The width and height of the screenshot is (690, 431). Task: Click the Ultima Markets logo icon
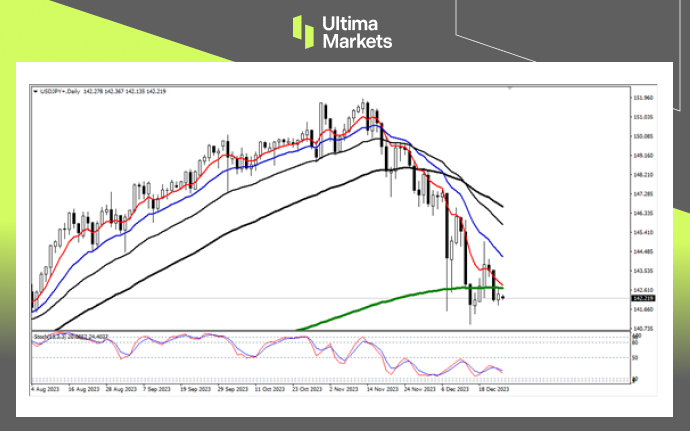pyautogui.click(x=304, y=31)
